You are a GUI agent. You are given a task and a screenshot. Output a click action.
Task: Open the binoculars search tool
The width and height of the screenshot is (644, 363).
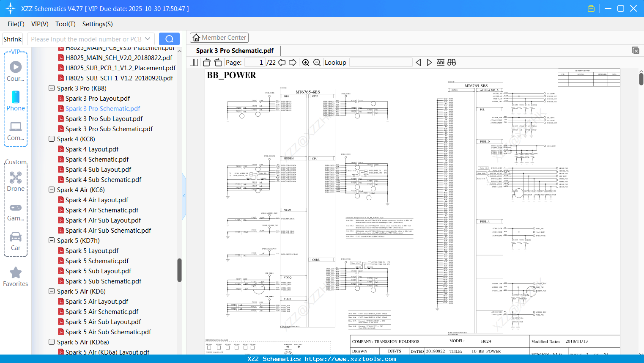(451, 62)
